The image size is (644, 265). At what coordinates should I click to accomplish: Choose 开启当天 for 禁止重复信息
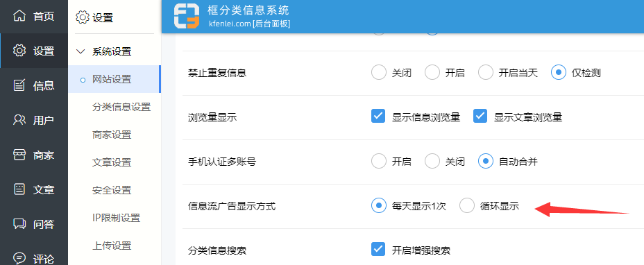(486, 72)
